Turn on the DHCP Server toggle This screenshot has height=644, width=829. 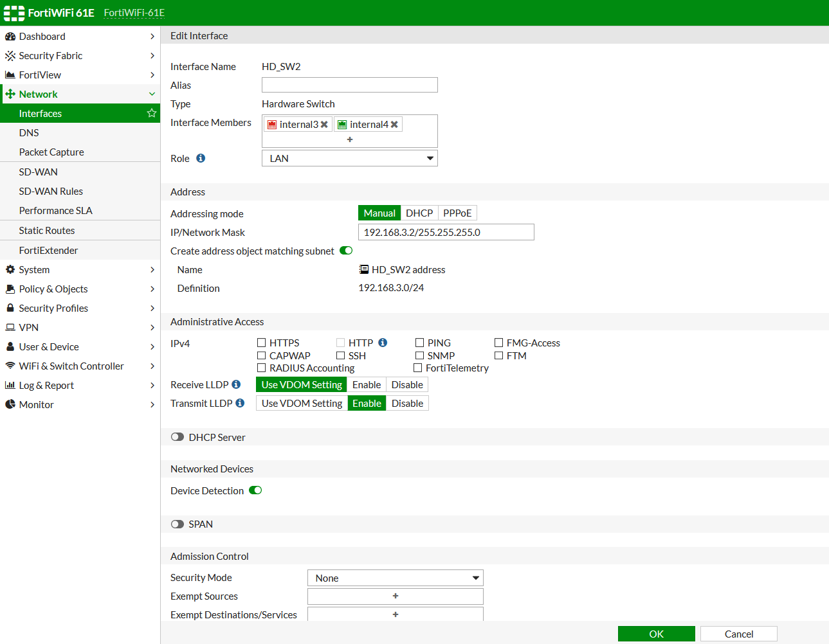[178, 436]
